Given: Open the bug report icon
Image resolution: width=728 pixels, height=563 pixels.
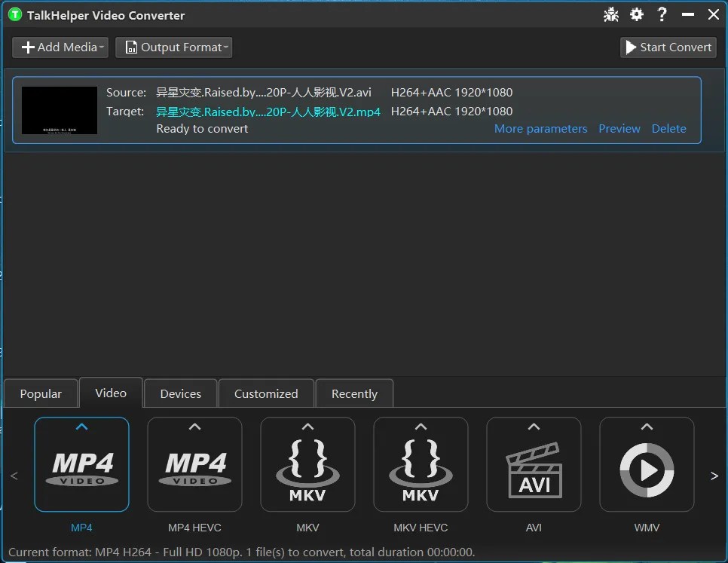Looking at the screenshot, I should [611, 14].
